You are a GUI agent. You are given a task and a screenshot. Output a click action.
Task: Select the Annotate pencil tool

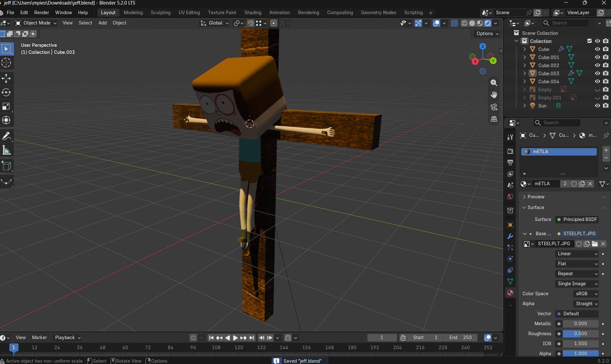[x=7, y=136]
